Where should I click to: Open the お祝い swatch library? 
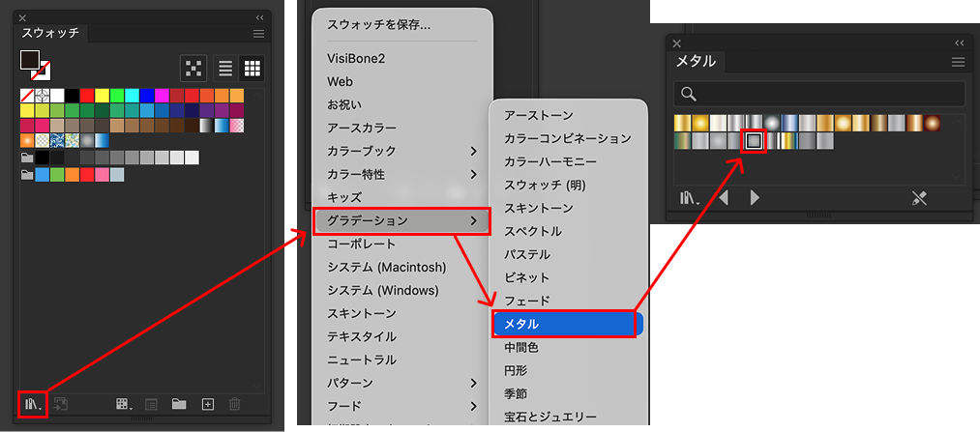pyautogui.click(x=343, y=105)
